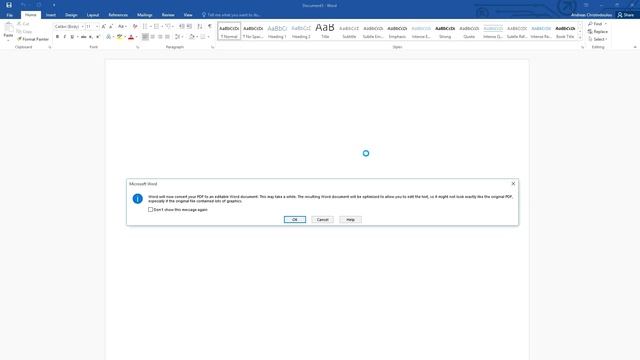This screenshot has height=360, width=640.
Task: Click the Superscript button
Action: [98, 37]
